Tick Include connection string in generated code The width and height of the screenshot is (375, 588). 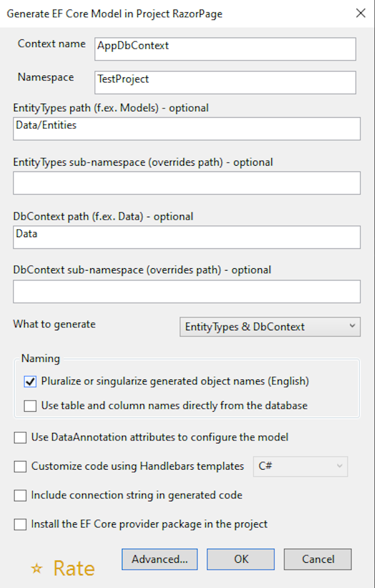click(x=21, y=495)
